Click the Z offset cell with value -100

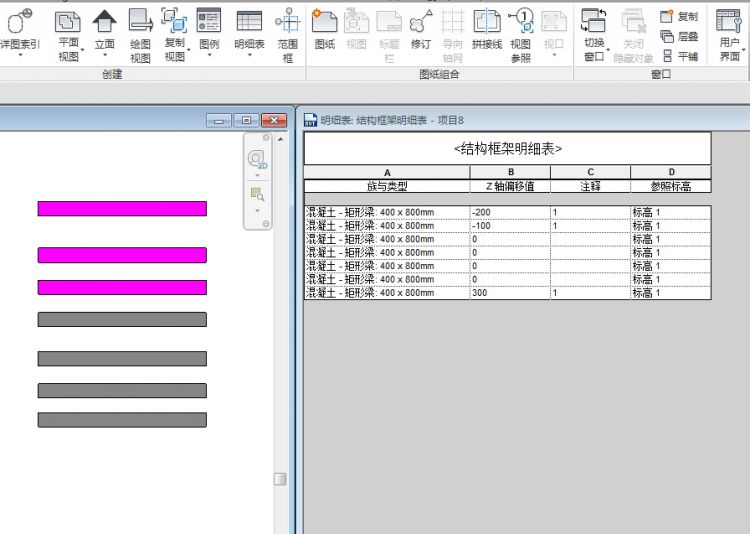point(510,225)
